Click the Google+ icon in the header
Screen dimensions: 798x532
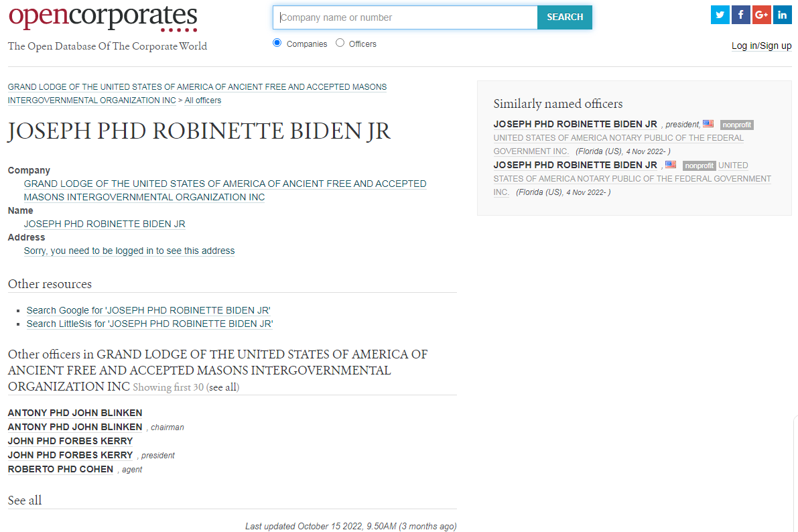click(x=761, y=15)
